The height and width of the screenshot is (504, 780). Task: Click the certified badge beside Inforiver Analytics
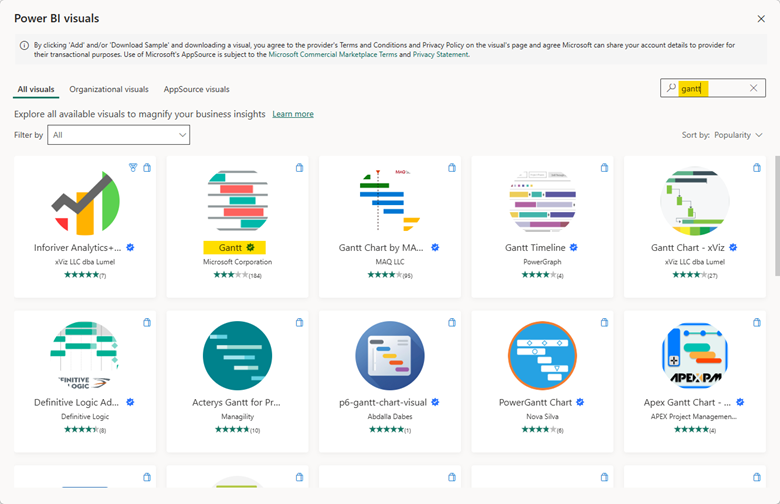[130, 247]
